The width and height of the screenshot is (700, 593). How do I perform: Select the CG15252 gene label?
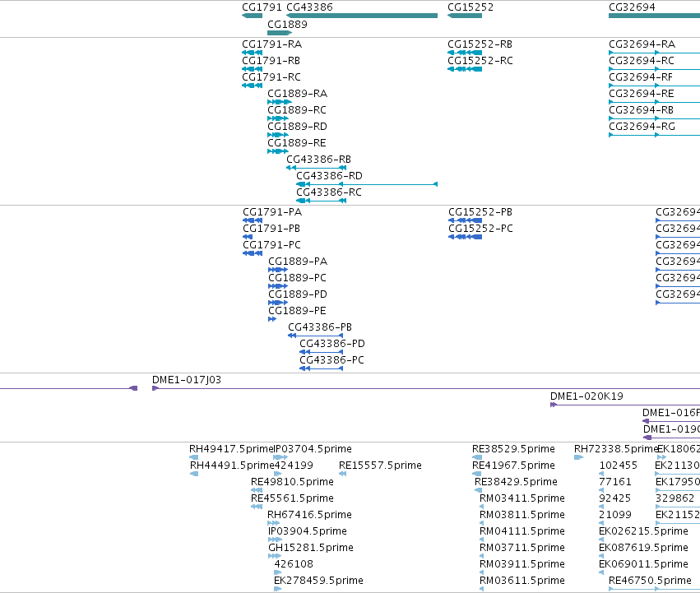(471, 7)
